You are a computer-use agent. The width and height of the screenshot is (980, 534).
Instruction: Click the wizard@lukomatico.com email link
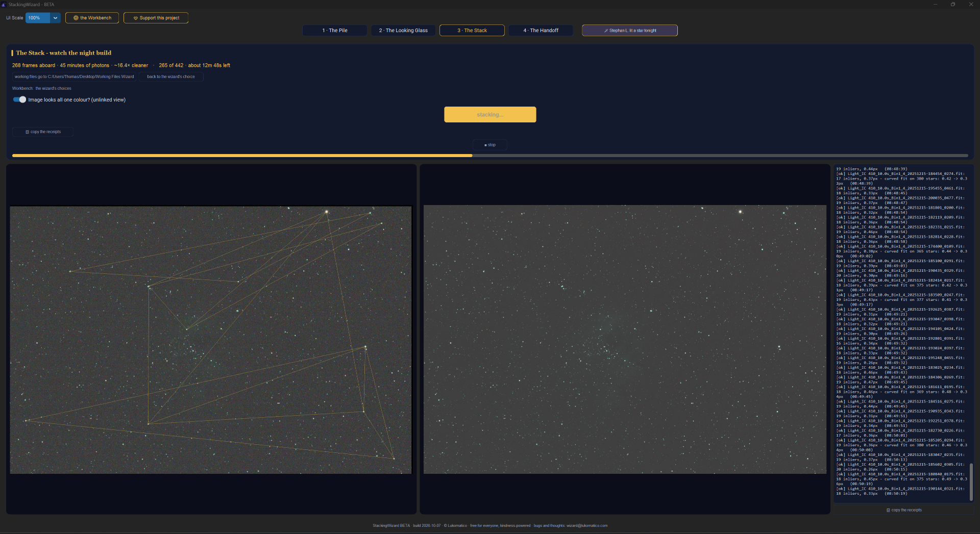point(587,525)
